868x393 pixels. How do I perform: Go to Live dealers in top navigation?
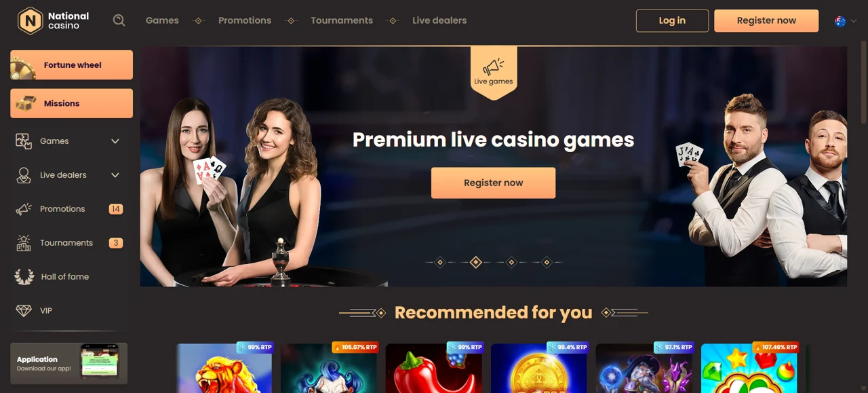(x=439, y=20)
